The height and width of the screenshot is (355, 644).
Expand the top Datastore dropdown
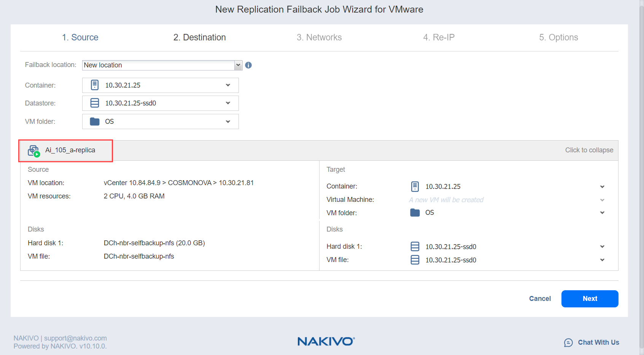point(228,103)
